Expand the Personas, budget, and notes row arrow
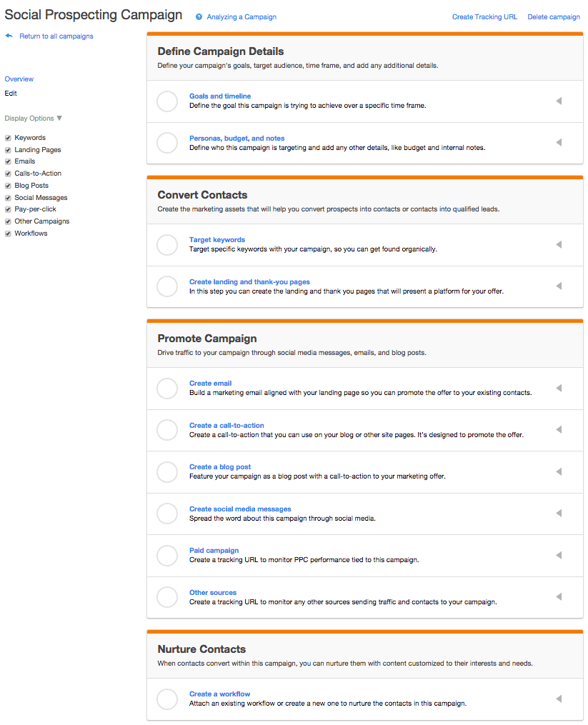The height and width of the screenshot is (725, 588). [559, 142]
